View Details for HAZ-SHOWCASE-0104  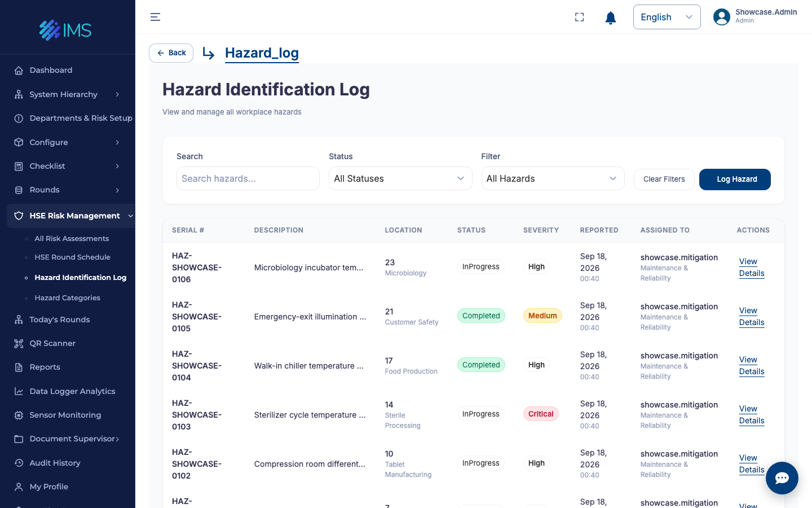(752, 366)
